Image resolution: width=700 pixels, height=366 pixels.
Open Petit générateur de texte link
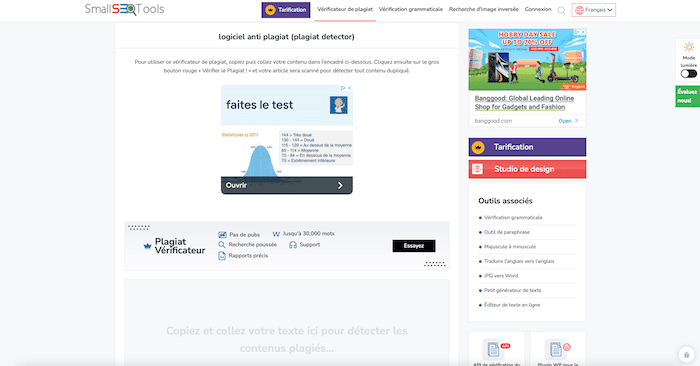(x=512, y=291)
